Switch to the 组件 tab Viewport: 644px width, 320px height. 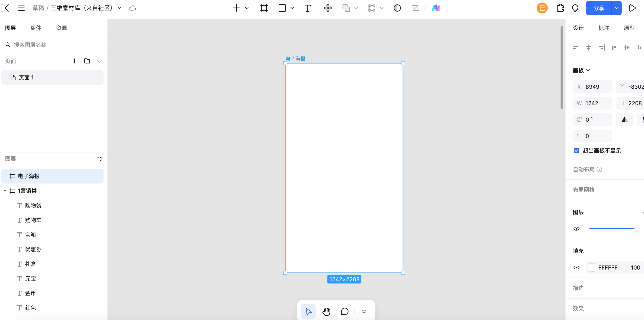[36, 28]
